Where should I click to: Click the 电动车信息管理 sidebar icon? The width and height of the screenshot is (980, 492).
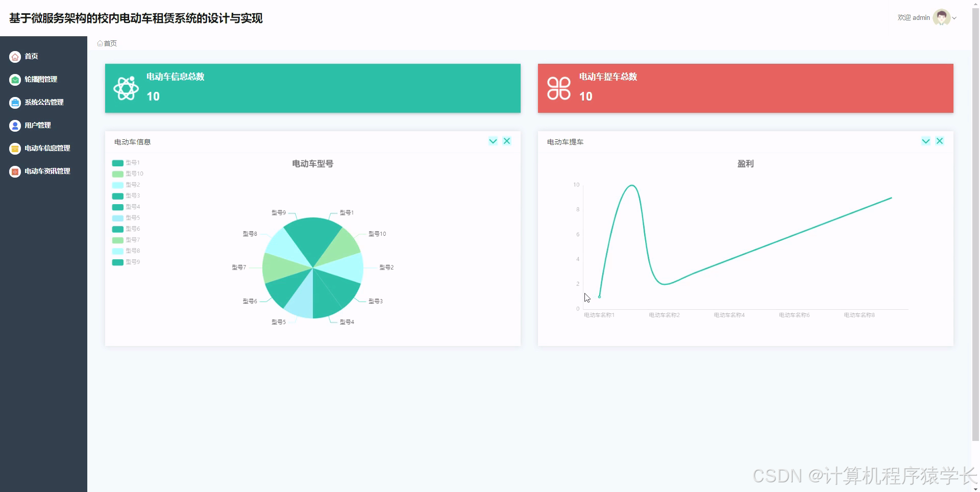(x=15, y=149)
